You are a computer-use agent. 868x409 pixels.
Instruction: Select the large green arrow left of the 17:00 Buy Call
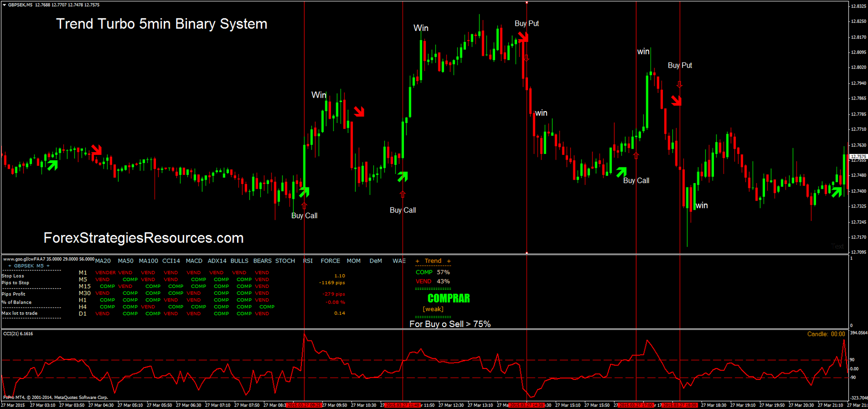point(621,172)
